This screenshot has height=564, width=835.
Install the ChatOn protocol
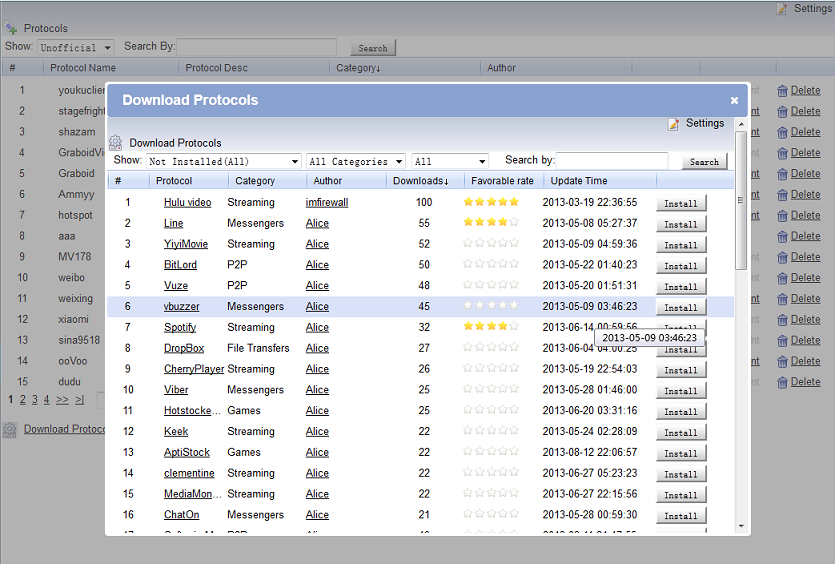pyautogui.click(x=681, y=516)
